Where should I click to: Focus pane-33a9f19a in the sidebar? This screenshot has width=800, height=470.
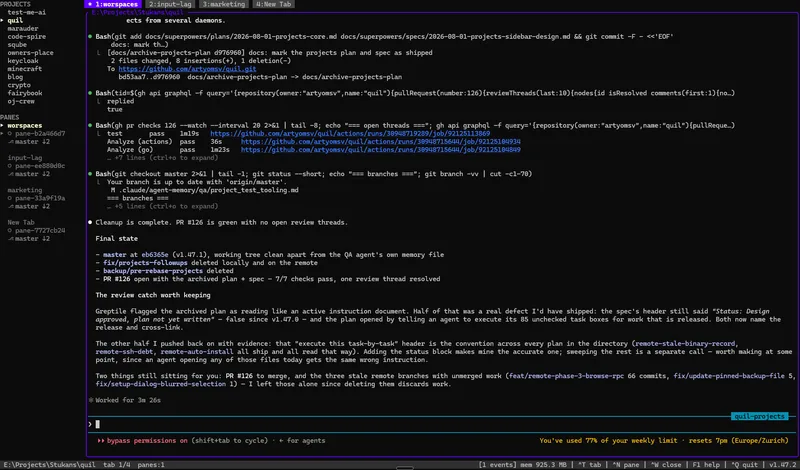[x=40, y=198]
